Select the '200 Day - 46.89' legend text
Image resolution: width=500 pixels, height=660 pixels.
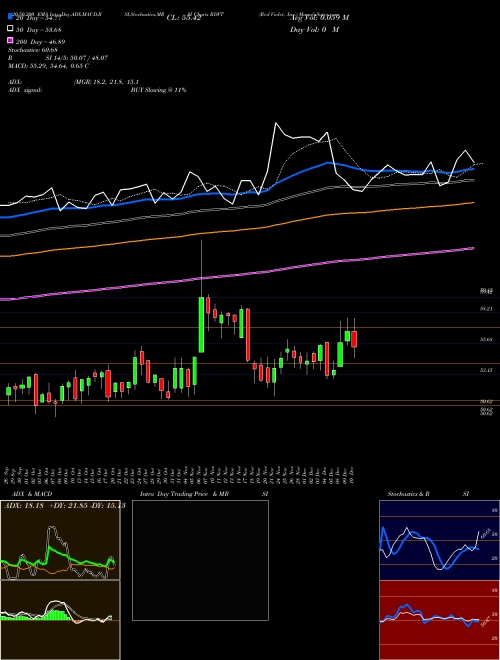click(x=40, y=42)
